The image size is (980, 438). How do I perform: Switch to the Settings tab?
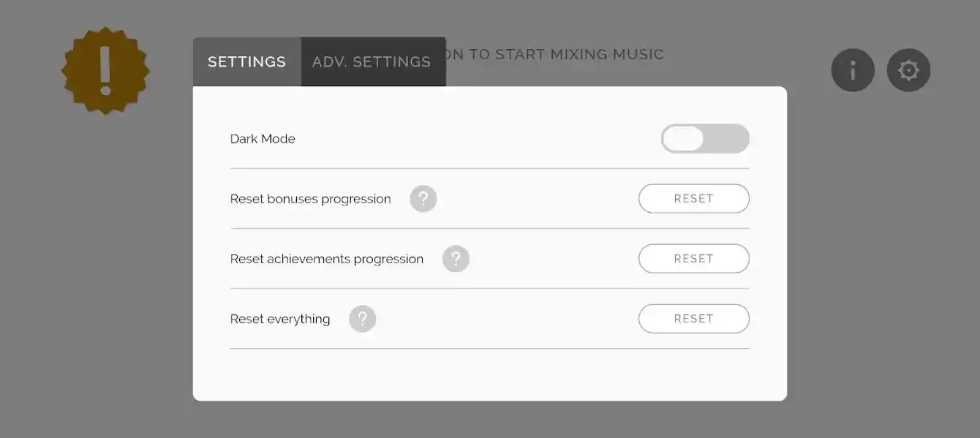246,62
